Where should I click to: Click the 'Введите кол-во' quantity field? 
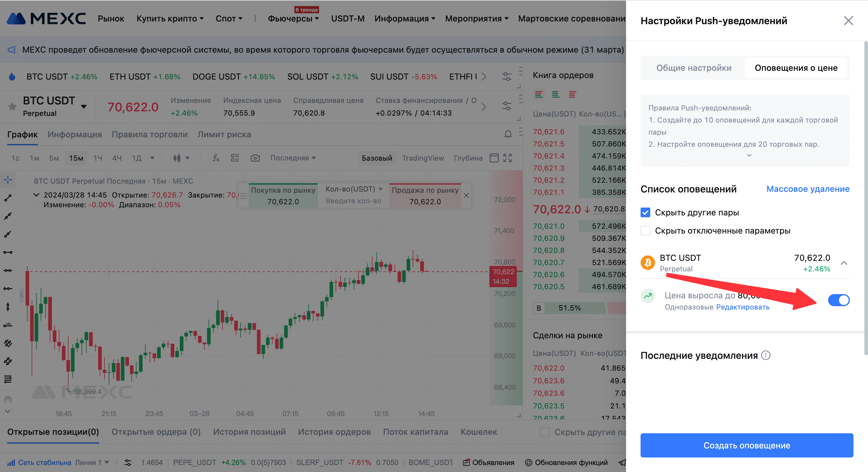[353, 201]
